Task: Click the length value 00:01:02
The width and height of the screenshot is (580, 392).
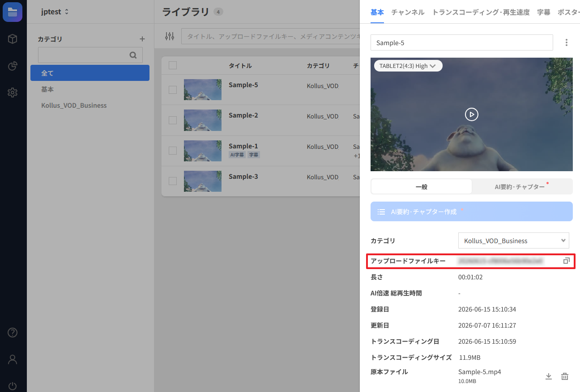Action: [x=470, y=277]
